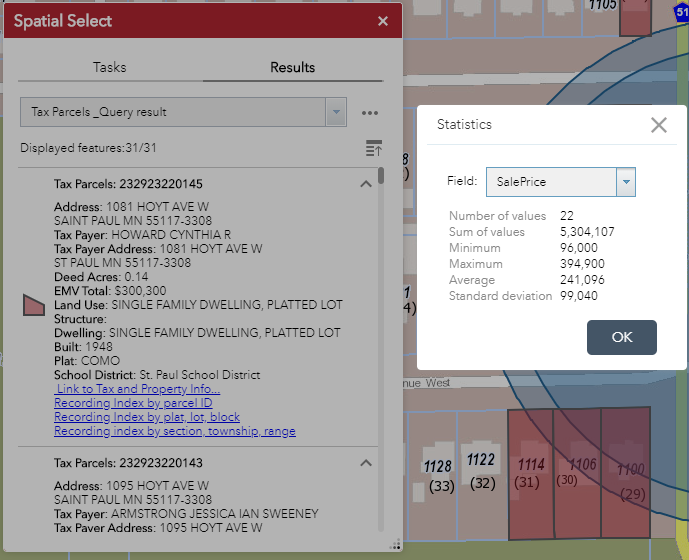Open Recording index by section, township, range
Viewport: 689px width, 560px height.
174,431
